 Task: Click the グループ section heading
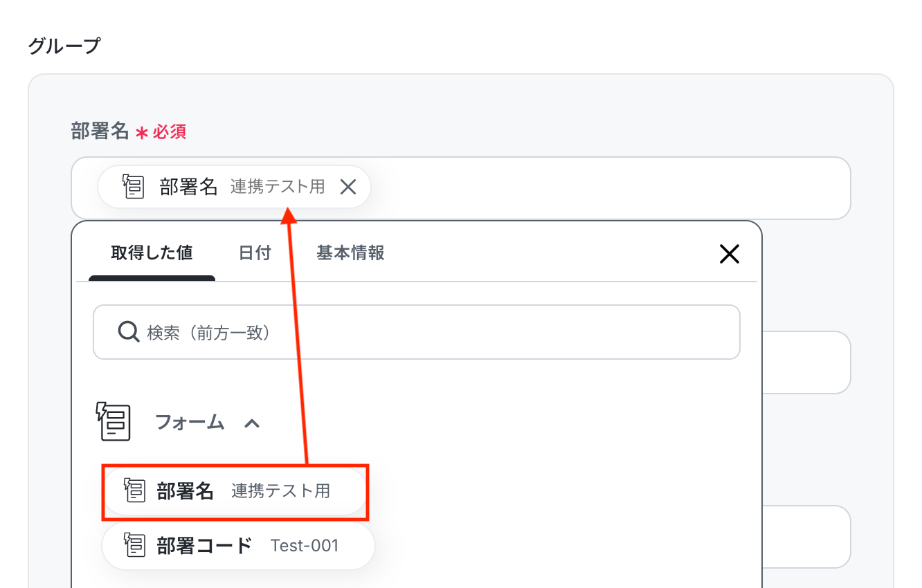(x=64, y=46)
